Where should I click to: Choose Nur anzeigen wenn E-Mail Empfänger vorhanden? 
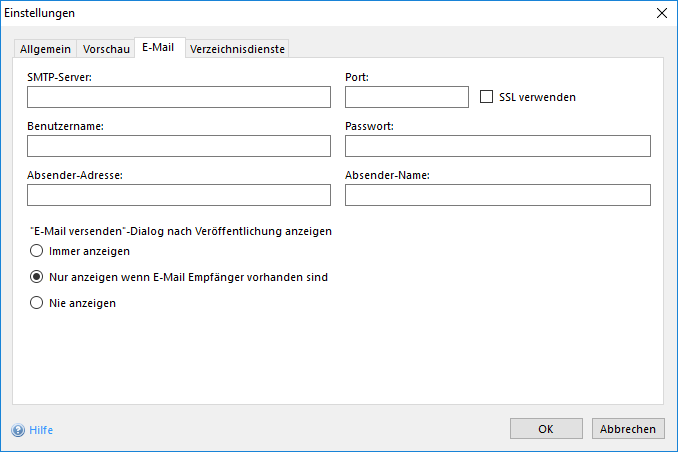[37, 277]
